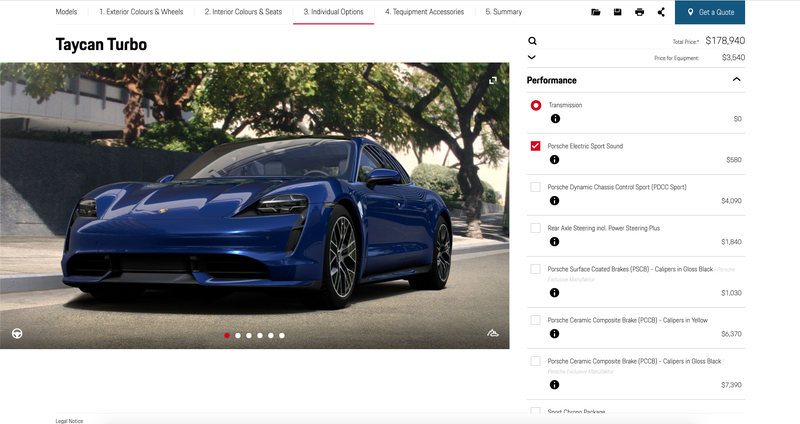800x424 pixels.
Task: Click the total price $178,940
Action: click(725, 40)
